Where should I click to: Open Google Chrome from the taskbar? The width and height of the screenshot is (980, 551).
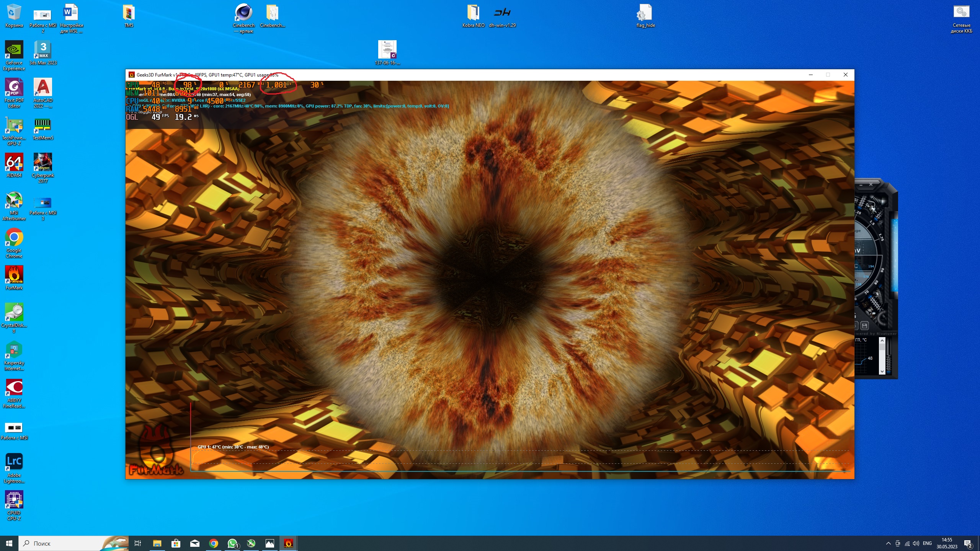tap(214, 543)
